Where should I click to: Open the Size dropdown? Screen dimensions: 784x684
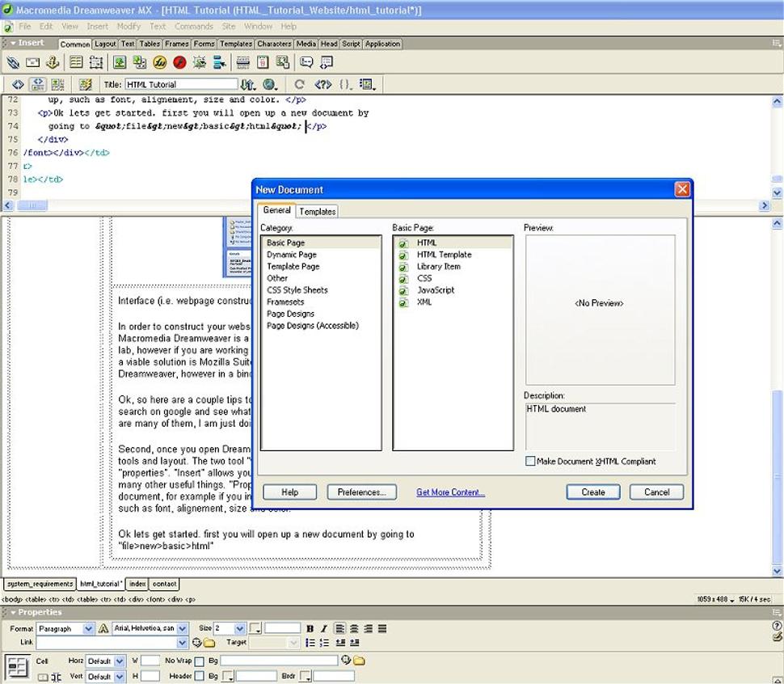tap(240, 628)
